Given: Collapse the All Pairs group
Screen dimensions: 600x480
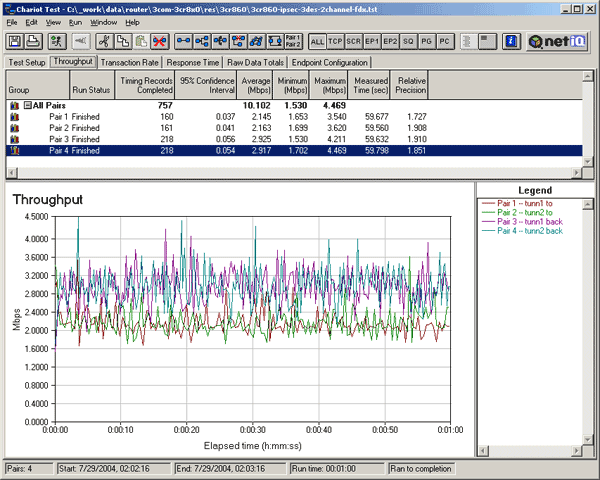Looking at the screenshot, I should pyautogui.click(x=29, y=105).
